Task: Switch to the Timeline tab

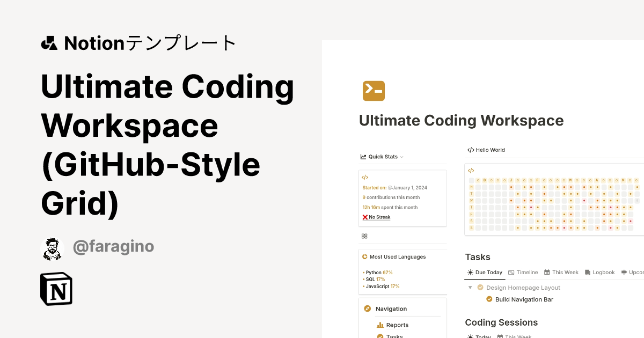Action: (523, 272)
